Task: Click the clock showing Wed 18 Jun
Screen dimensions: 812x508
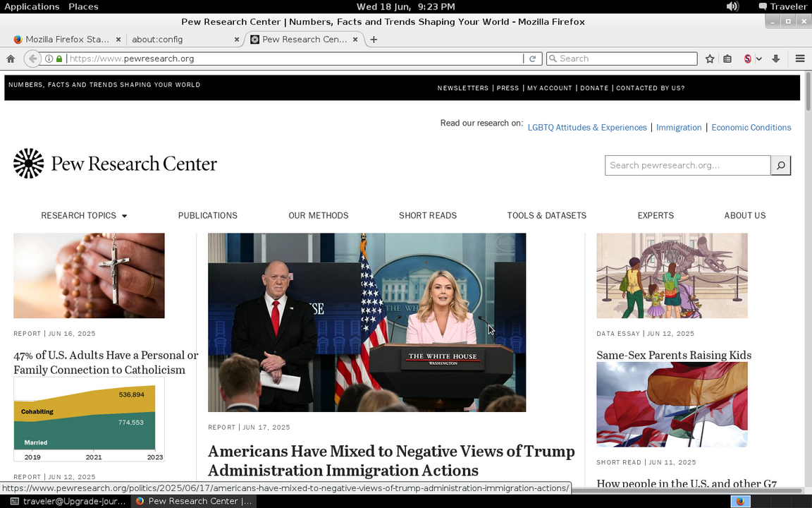Action: coord(406,6)
